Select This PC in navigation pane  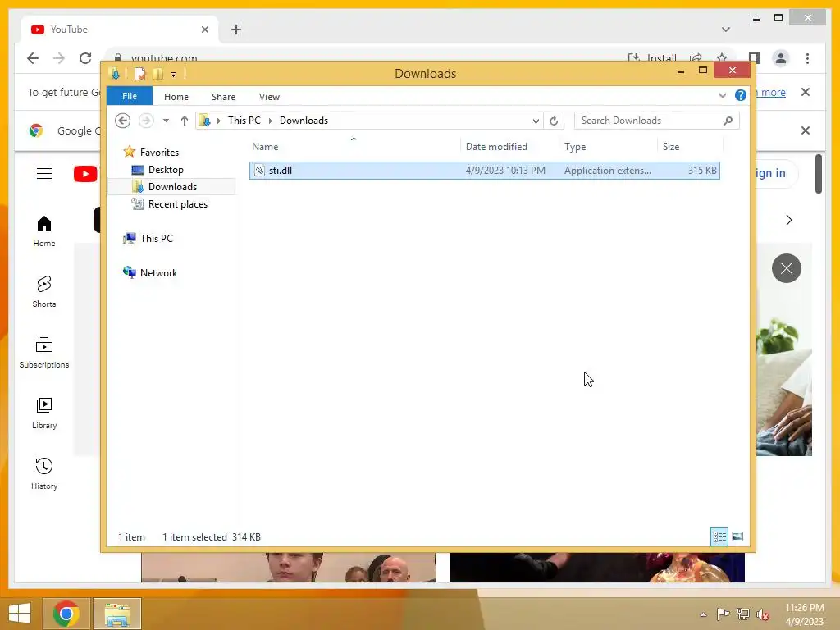pos(157,239)
